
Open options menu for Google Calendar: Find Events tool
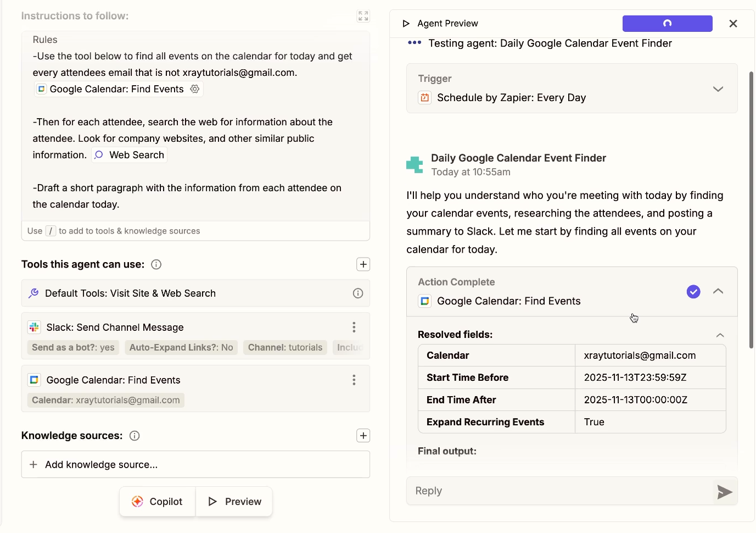tap(354, 380)
